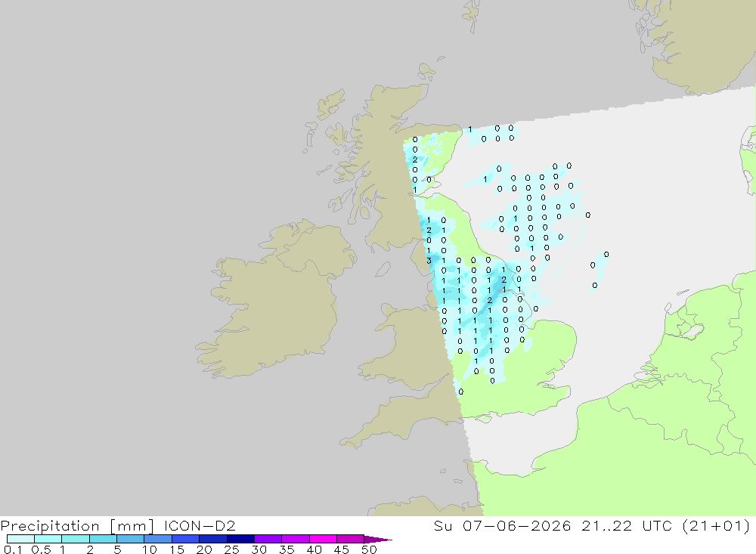756x554 pixels.
Task: Click the "30" legend scale label
Action: click(x=259, y=549)
